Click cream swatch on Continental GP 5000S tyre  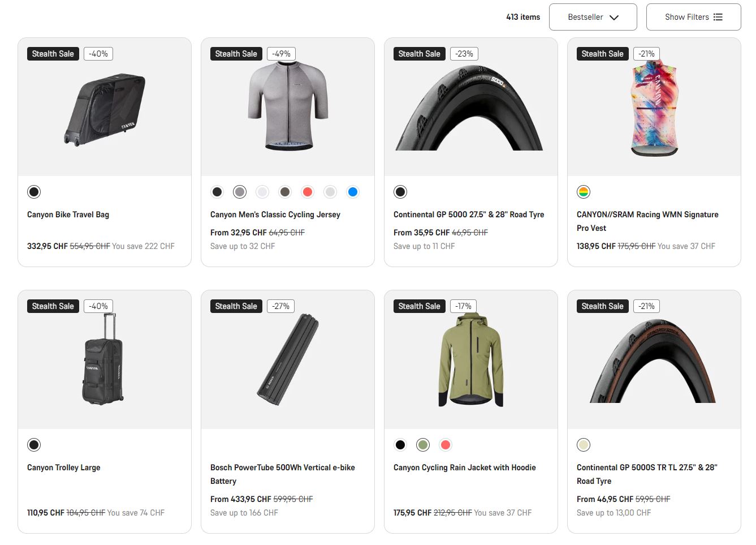[584, 445]
